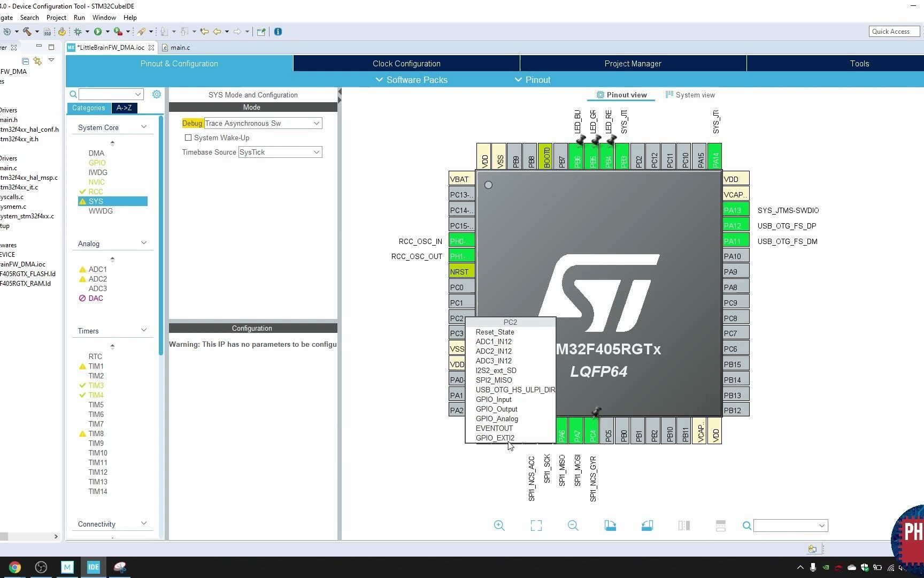Open the Project menu

click(x=56, y=18)
